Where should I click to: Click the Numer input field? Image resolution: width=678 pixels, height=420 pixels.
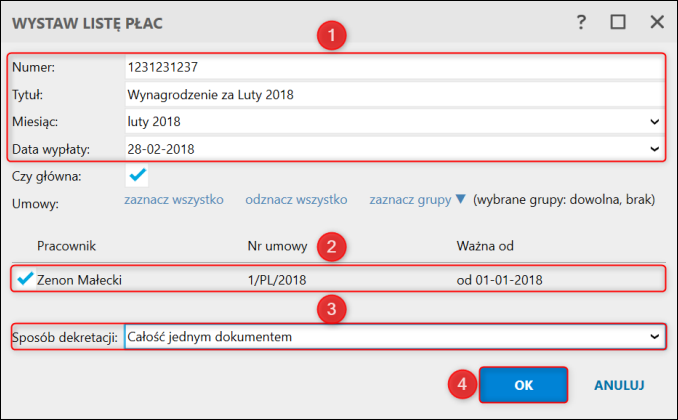click(x=394, y=68)
